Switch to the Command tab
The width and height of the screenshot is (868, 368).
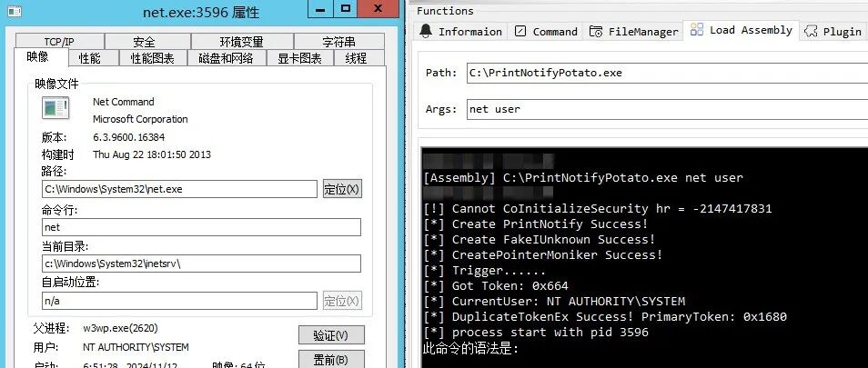(547, 32)
